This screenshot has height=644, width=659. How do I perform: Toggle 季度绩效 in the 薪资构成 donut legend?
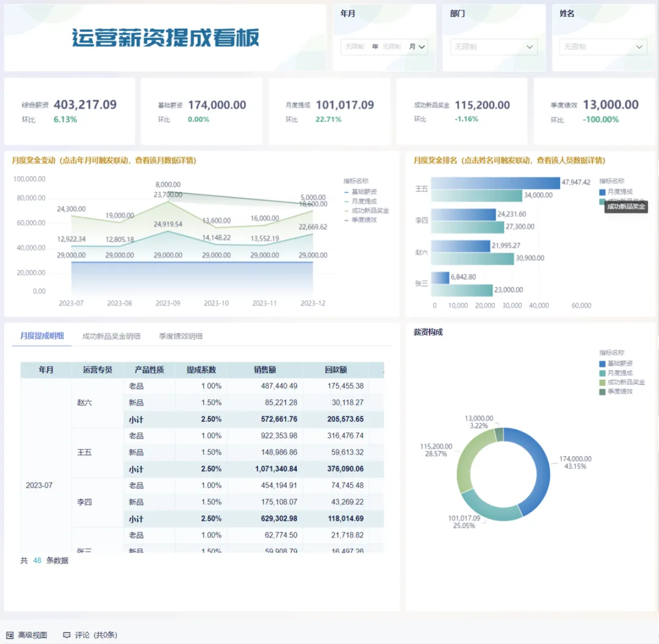click(x=616, y=392)
